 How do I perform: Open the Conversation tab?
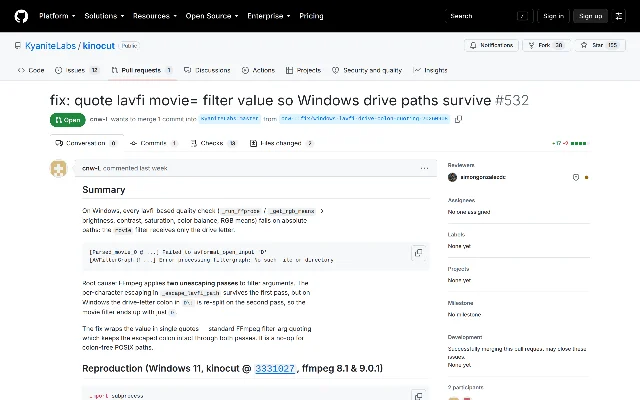(x=87, y=143)
